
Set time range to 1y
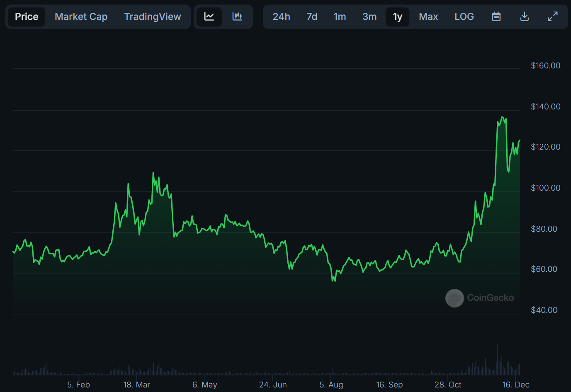pos(398,17)
